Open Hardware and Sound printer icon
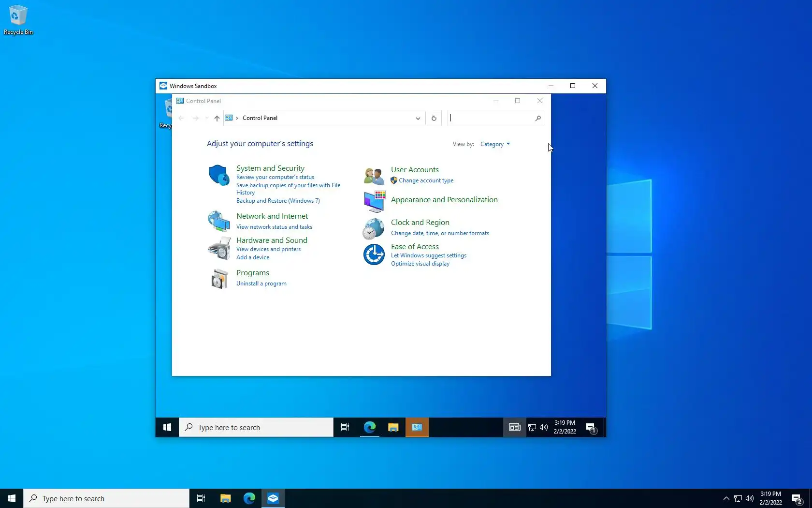The width and height of the screenshot is (812, 508). 218,248
